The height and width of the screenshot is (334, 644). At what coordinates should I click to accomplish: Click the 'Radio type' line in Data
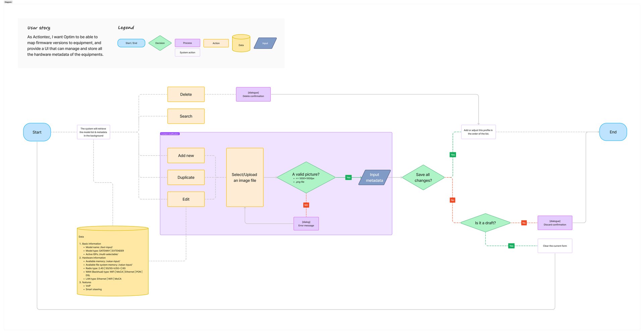(106, 268)
